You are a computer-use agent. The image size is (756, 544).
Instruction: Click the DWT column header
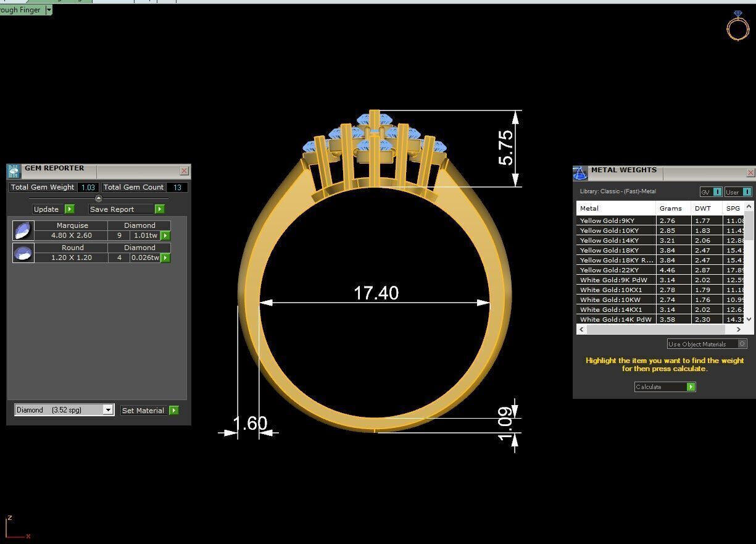707,209
